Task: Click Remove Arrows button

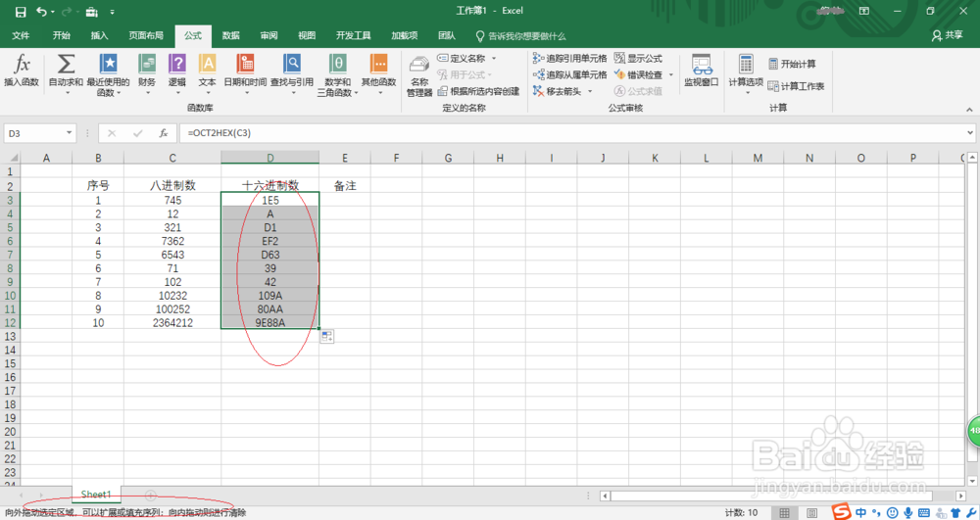Action: click(x=557, y=91)
